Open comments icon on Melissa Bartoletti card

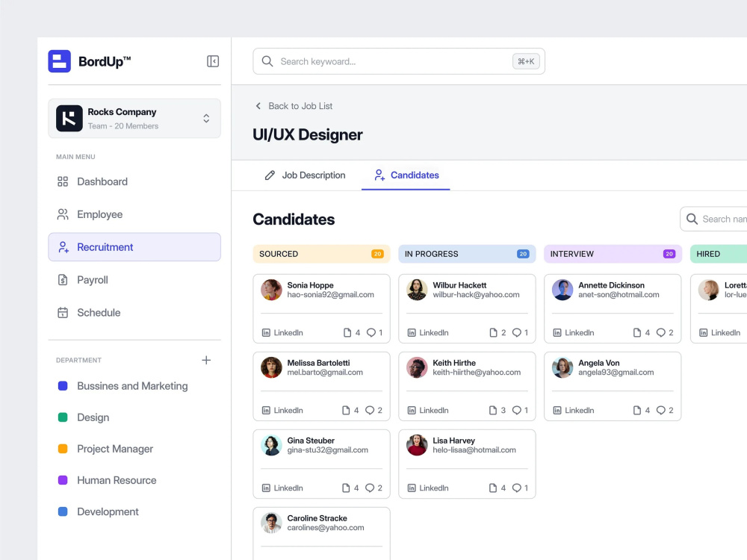[x=370, y=410]
